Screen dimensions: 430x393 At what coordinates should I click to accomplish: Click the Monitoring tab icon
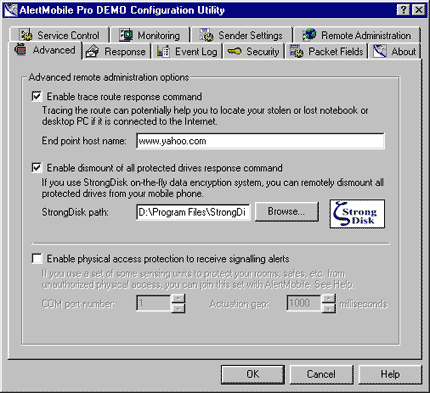click(126, 35)
